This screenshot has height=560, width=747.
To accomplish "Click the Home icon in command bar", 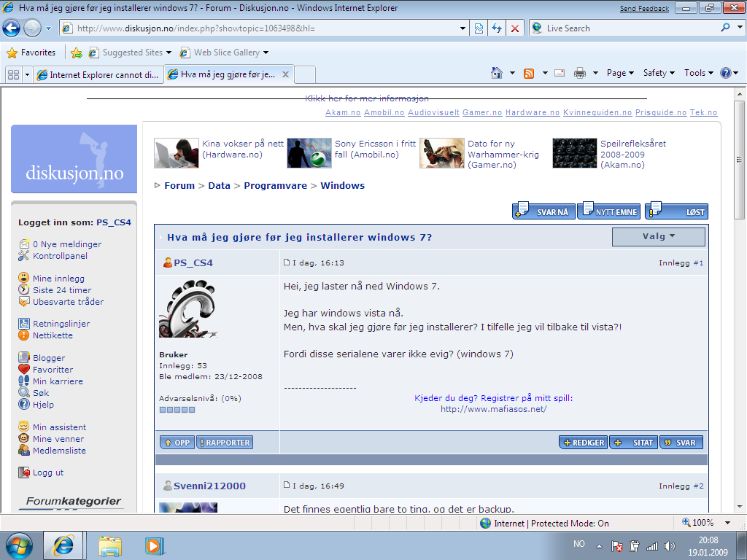I will (496, 73).
